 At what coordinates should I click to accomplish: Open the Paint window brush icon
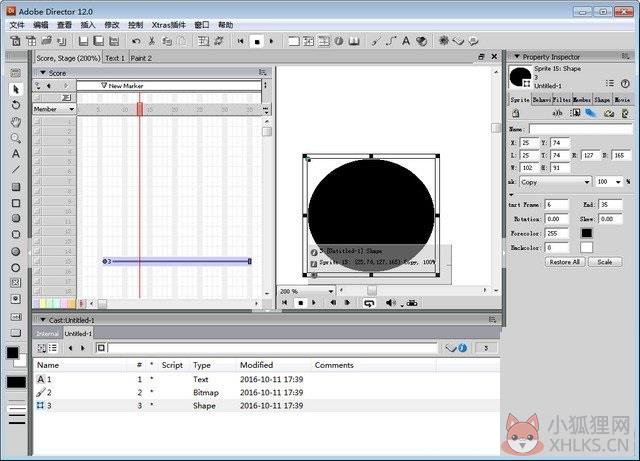coord(376,41)
